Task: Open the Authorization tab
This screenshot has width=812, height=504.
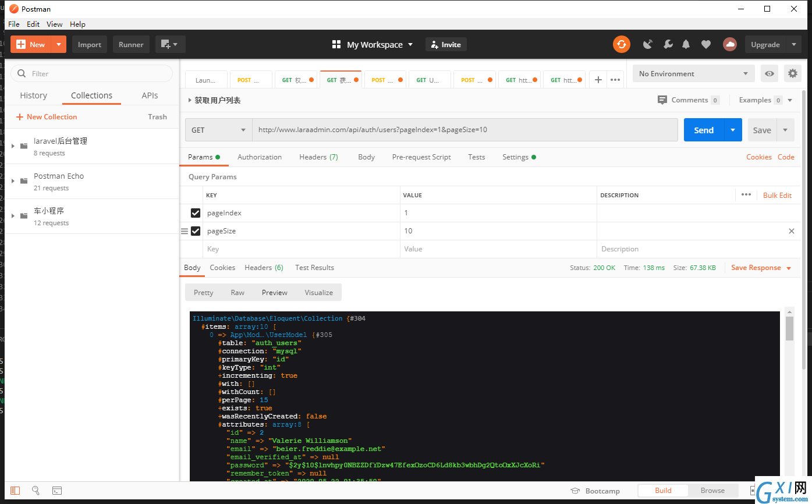Action: tap(260, 157)
